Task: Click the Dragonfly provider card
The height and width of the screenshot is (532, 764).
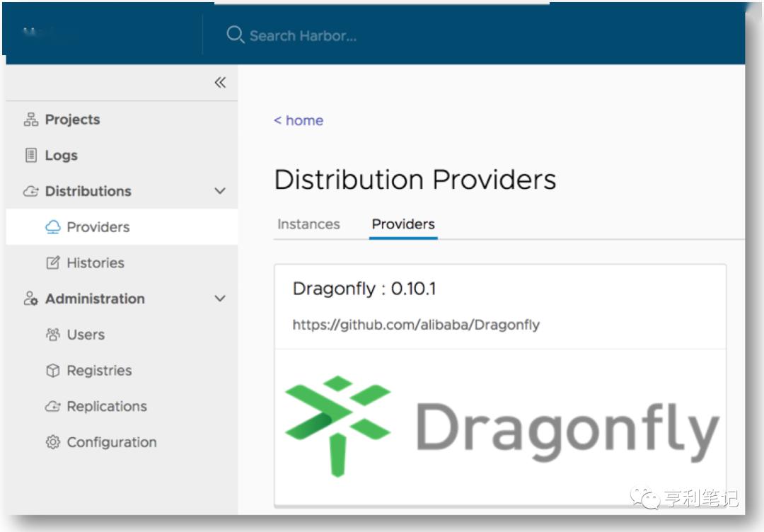Action: tap(500, 306)
